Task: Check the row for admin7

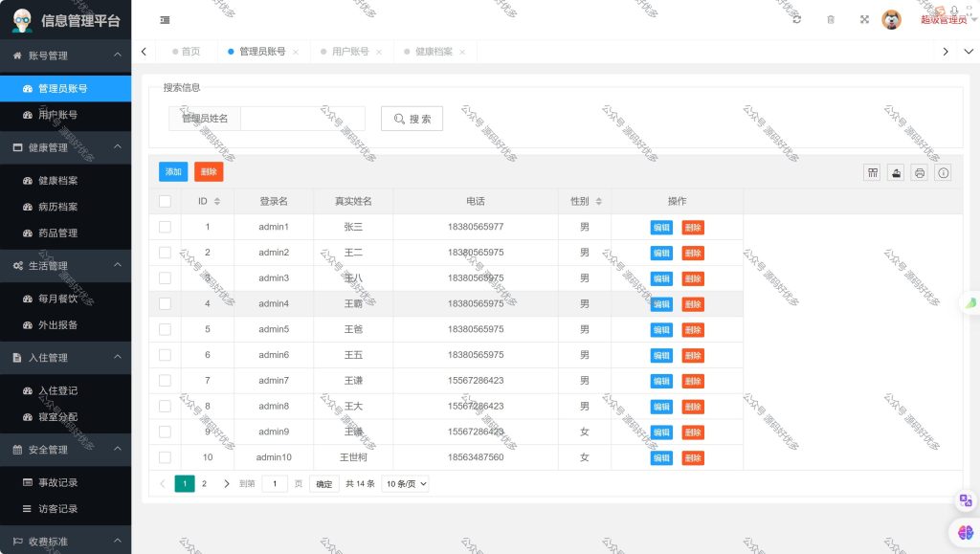Action: [x=165, y=381]
